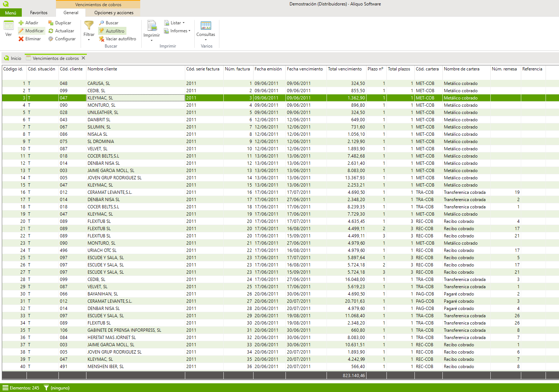The image size is (559, 392).
Task: Open the Informes dropdown arrow
Action: [190, 31]
